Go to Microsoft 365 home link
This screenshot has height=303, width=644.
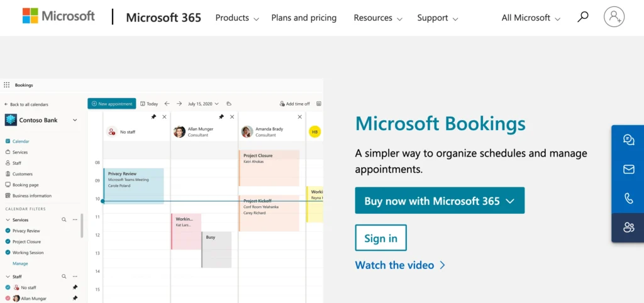click(164, 18)
